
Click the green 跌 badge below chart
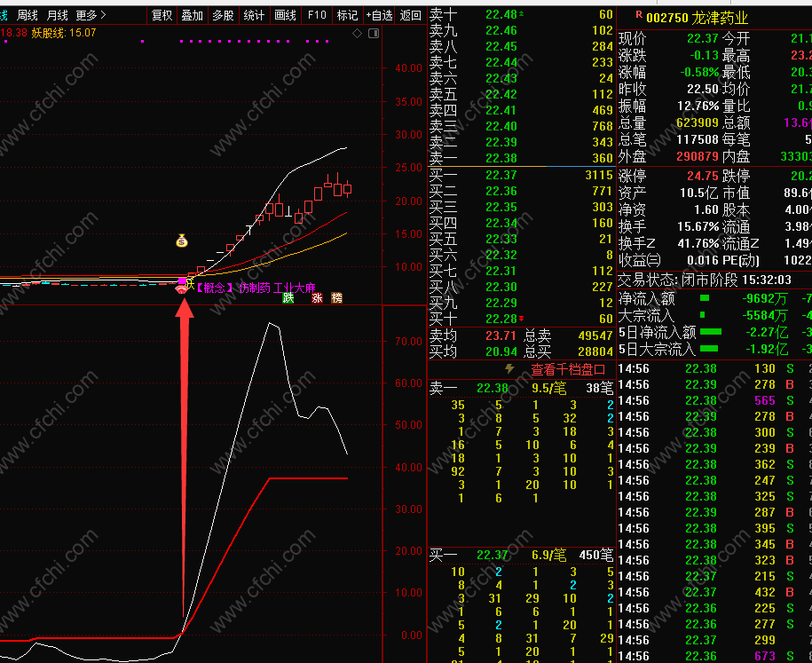point(288,298)
